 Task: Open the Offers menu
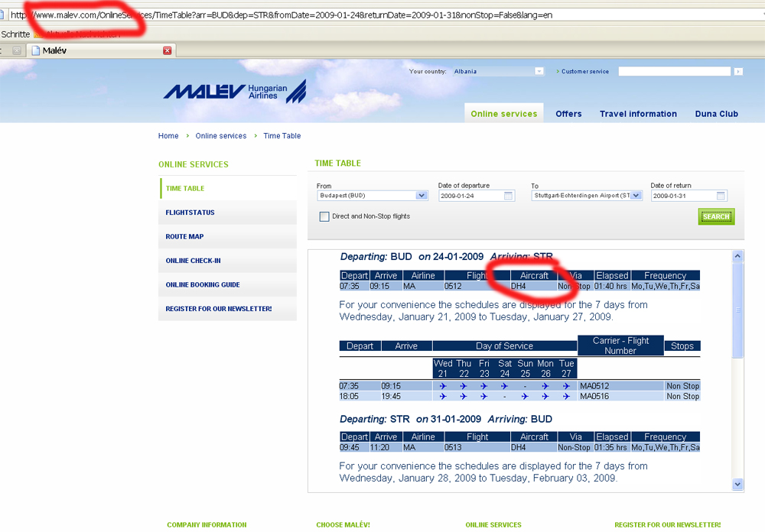point(568,114)
